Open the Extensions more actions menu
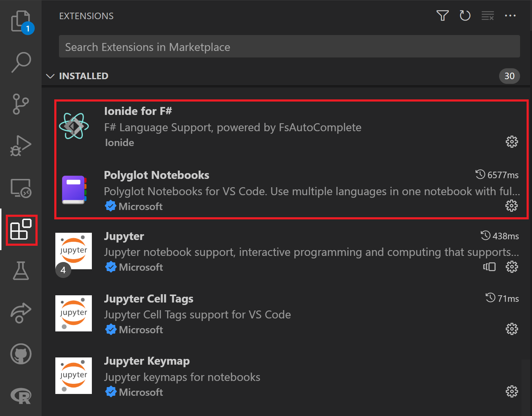 point(510,16)
